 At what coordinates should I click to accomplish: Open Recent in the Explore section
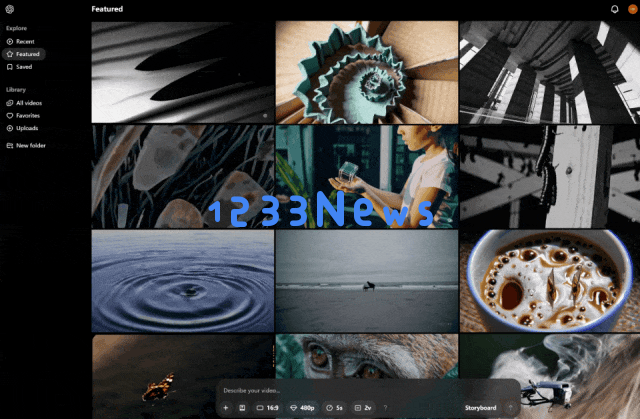tap(20, 42)
